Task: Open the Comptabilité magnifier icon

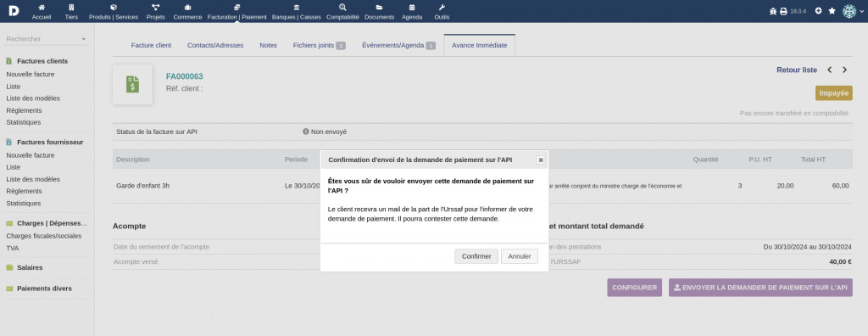Action: pos(342,7)
